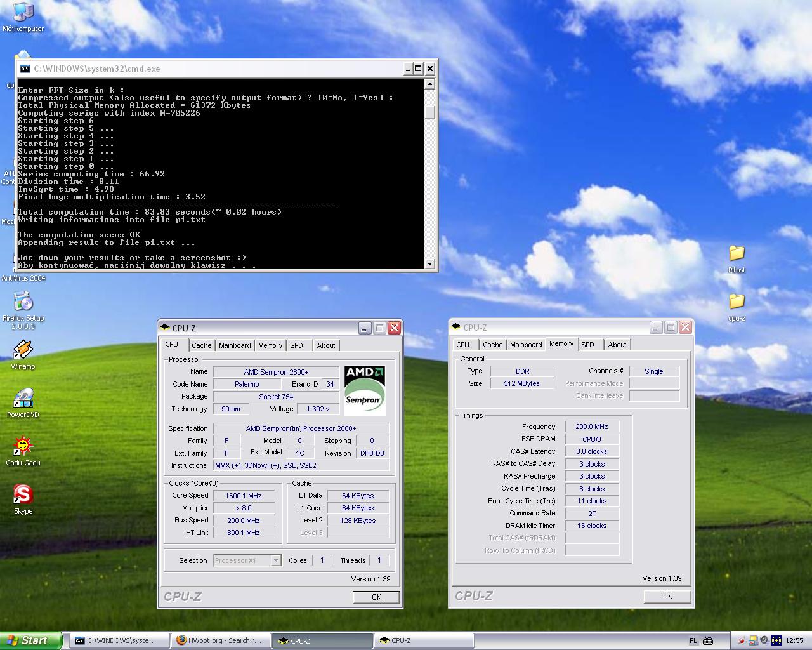Click OK in the CPU-Z CPU window
The height and width of the screenshot is (650, 812).
(x=376, y=597)
